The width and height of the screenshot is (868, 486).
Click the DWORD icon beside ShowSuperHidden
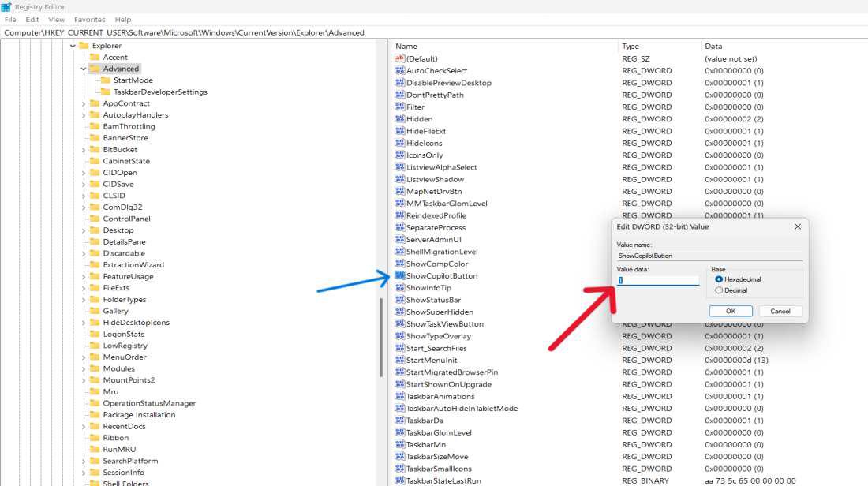click(400, 312)
